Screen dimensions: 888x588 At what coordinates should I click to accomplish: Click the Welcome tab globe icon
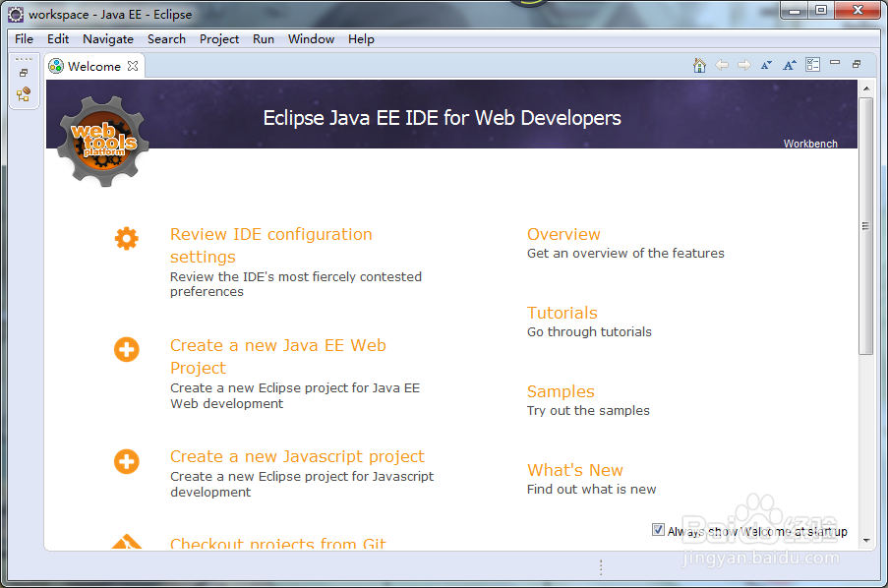click(55, 66)
